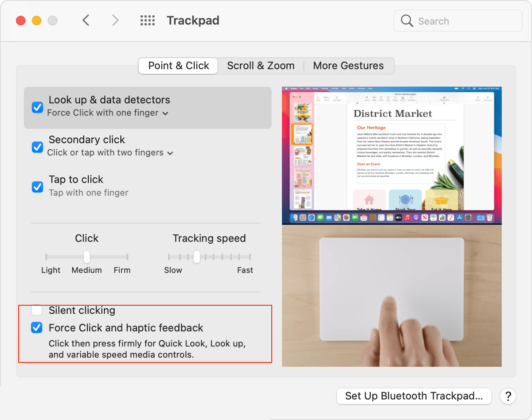Image resolution: width=532 pixels, height=420 pixels.
Task: Click the Trackpad window title
Action: [193, 20]
